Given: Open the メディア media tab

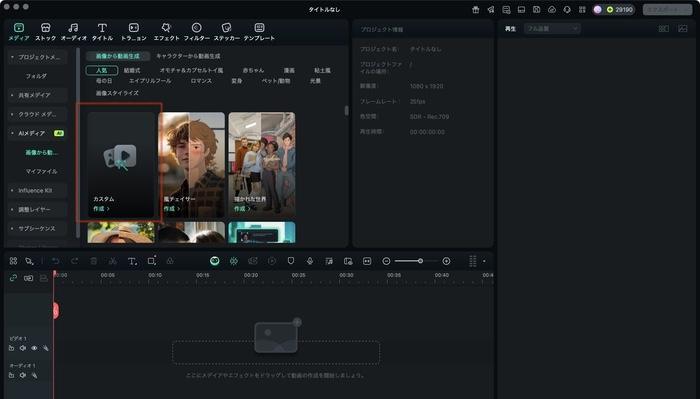Looking at the screenshot, I should (19, 32).
